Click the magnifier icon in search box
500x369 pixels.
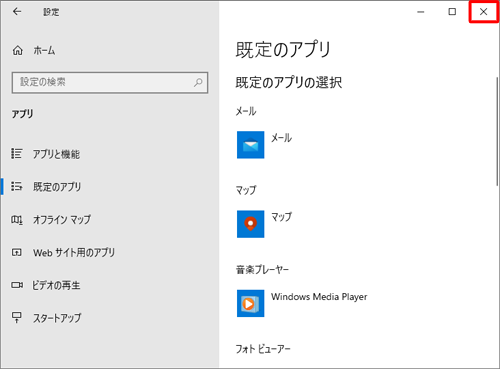coord(198,82)
